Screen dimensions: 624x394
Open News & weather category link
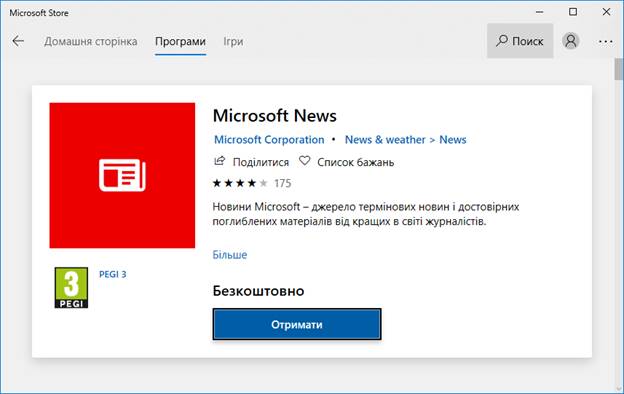(385, 140)
